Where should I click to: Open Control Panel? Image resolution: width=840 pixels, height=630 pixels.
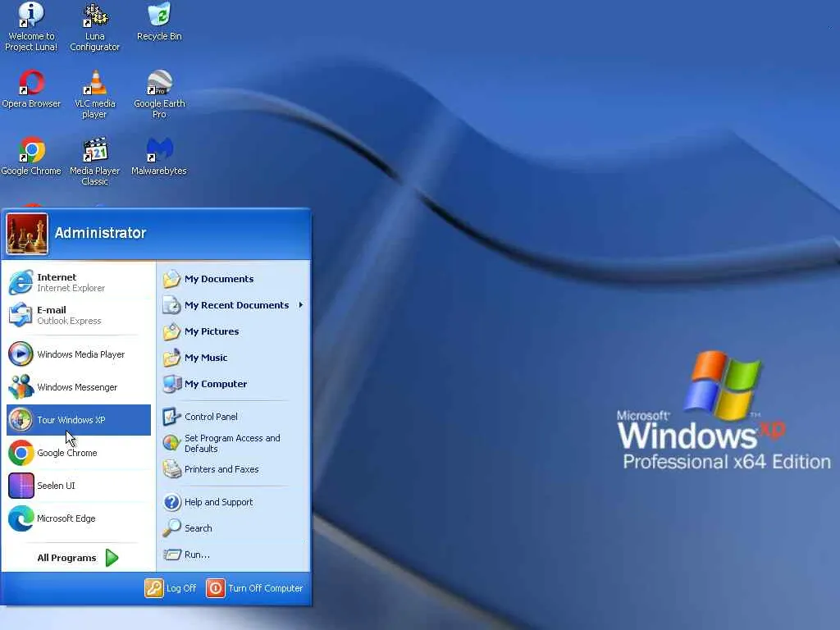tap(233, 417)
